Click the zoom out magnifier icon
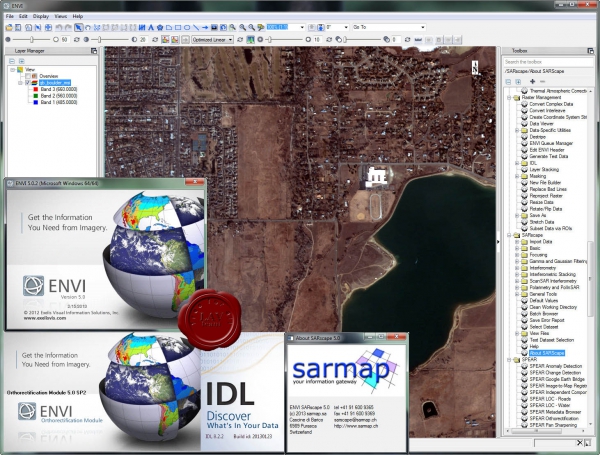The width and height of the screenshot is (600, 455). pyautogui.click(x=251, y=27)
